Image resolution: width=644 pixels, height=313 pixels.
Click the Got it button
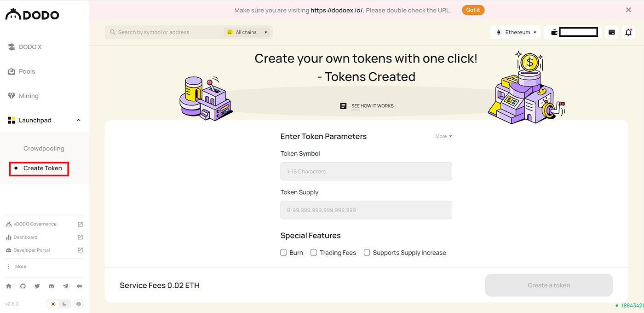(x=473, y=10)
